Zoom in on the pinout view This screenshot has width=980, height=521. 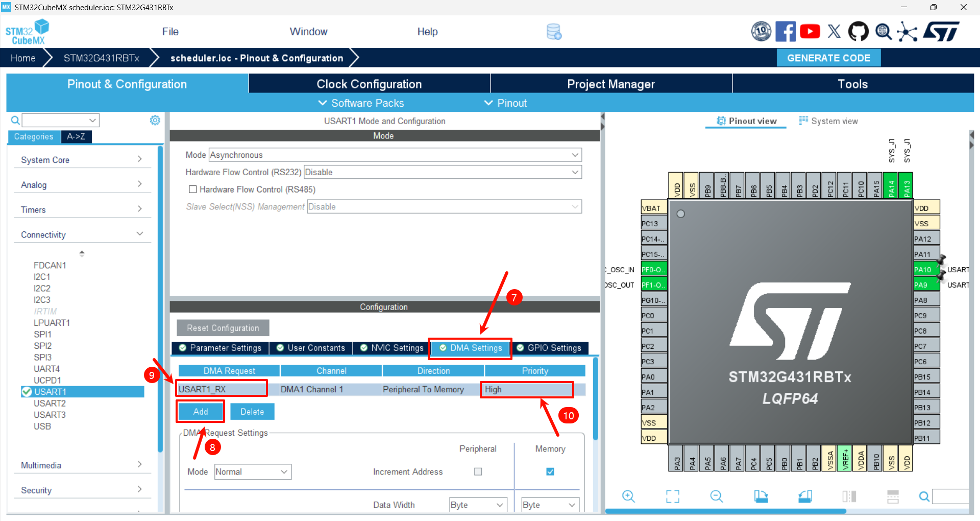[628, 496]
